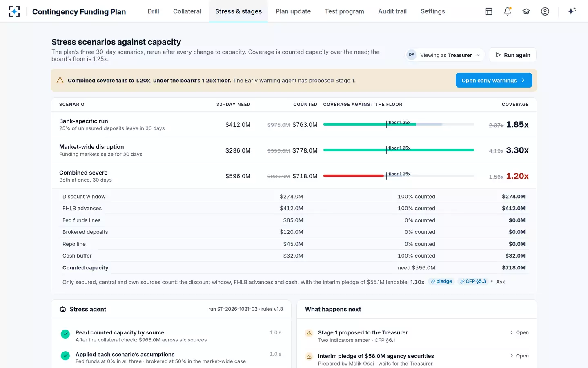Image resolution: width=588 pixels, height=368 pixels.
Task: Select the Market-wide disruption scenario row
Action: tap(294, 150)
